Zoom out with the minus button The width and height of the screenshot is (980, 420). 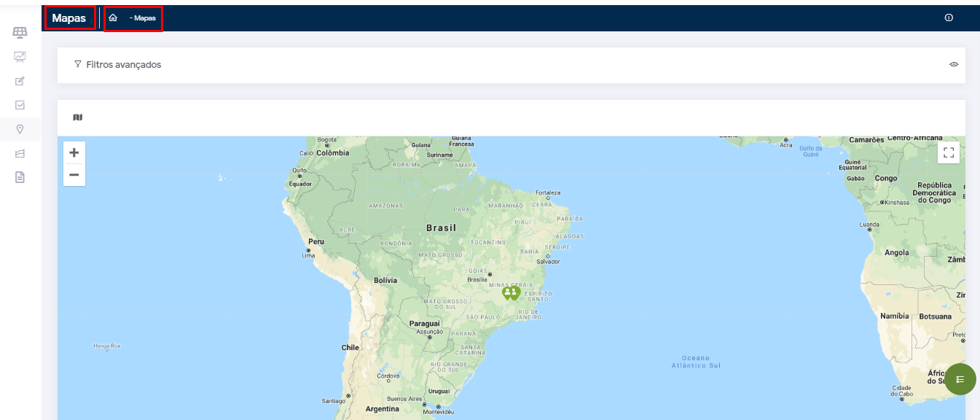[74, 175]
